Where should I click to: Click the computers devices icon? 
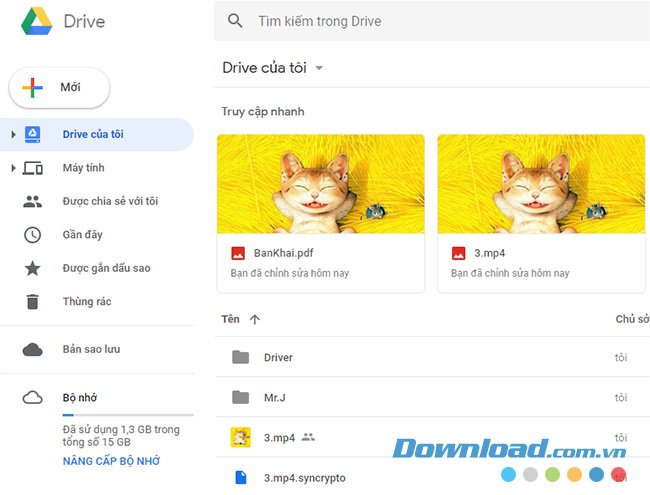click(x=33, y=168)
